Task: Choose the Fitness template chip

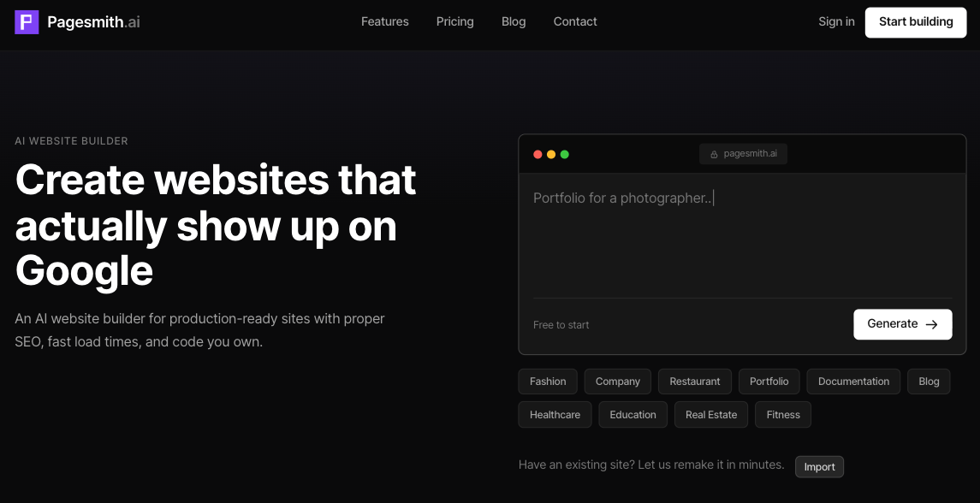Action: coord(783,415)
